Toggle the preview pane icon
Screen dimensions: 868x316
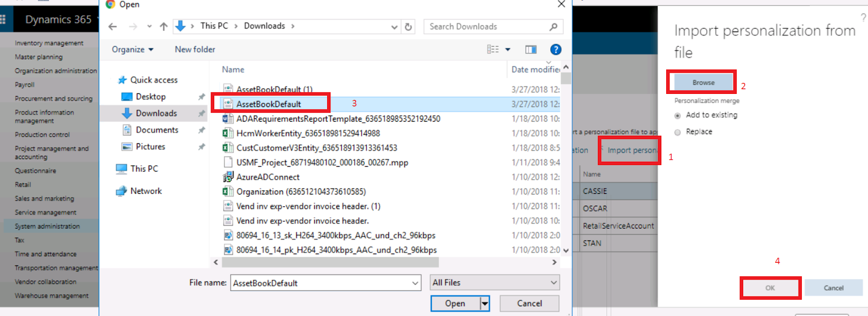tap(531, 49)
